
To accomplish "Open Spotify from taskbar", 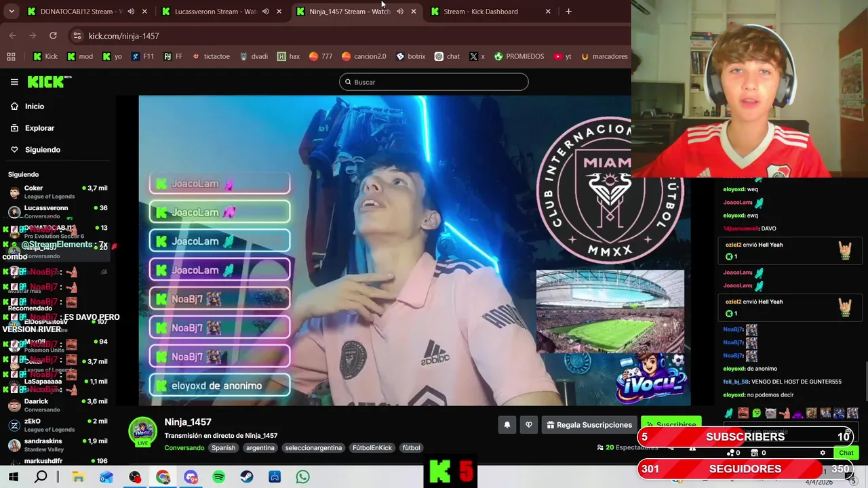I will point(218,477).
